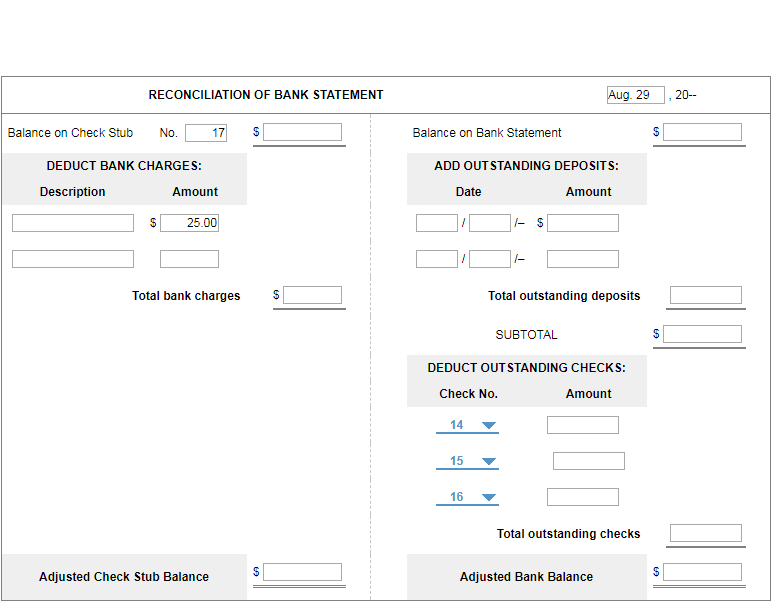Click second outstanding deposit day field
Image resolution: width=777 pixels, height=604 pixels.
pyautogui.click(x=490, y=259)
